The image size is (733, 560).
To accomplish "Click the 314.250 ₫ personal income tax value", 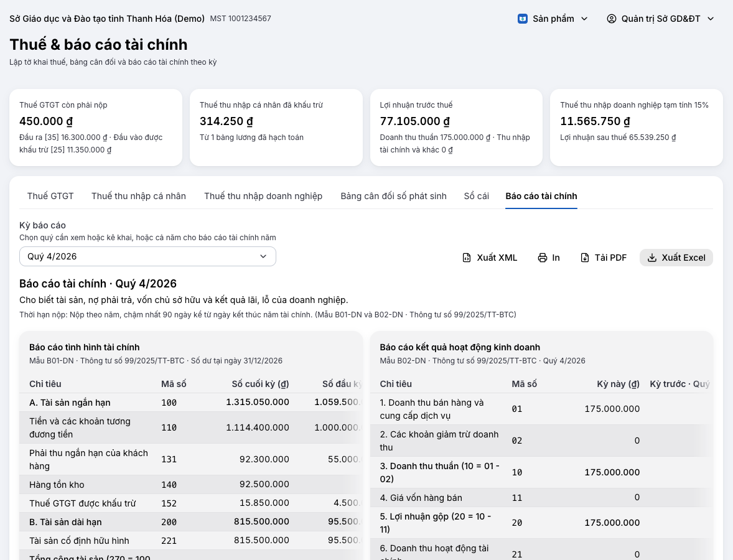I will coord(226,121).
